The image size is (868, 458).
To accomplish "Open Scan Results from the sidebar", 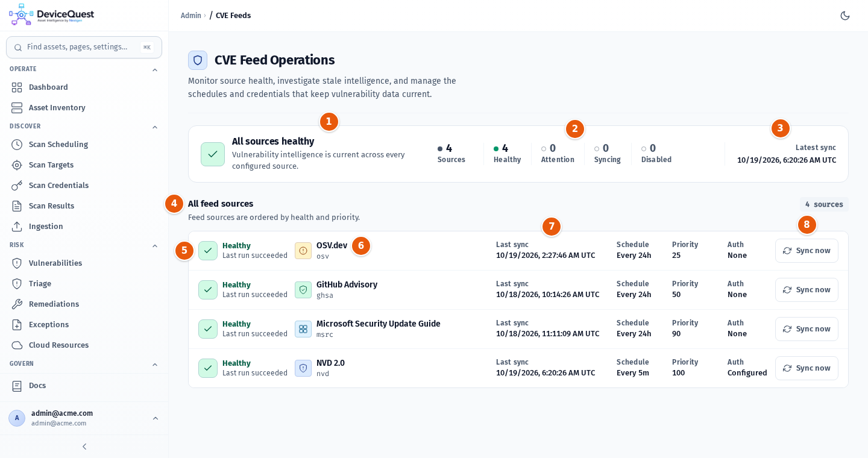I will pyautogui.click(x=84, y=206).
